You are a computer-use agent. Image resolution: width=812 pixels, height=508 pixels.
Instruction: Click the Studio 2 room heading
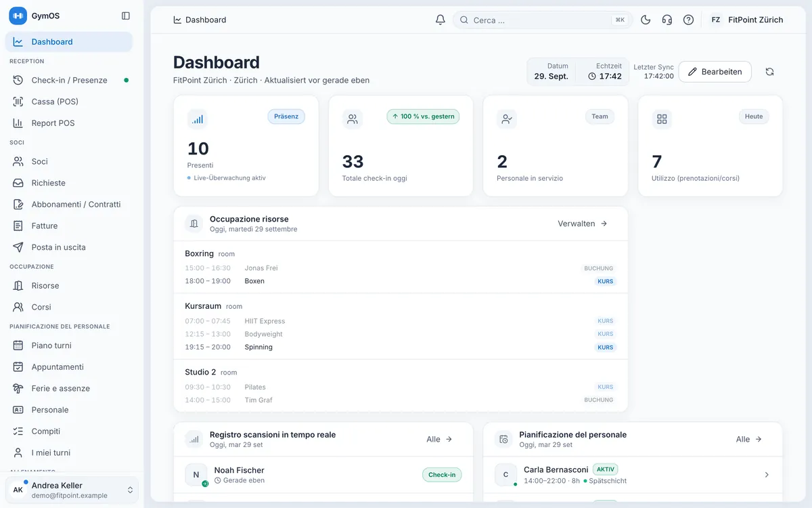(200, 372)
